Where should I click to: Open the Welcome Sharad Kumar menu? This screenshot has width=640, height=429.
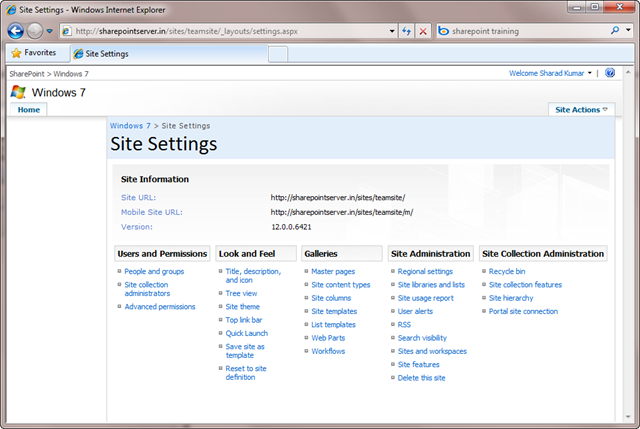click(550, 73)
